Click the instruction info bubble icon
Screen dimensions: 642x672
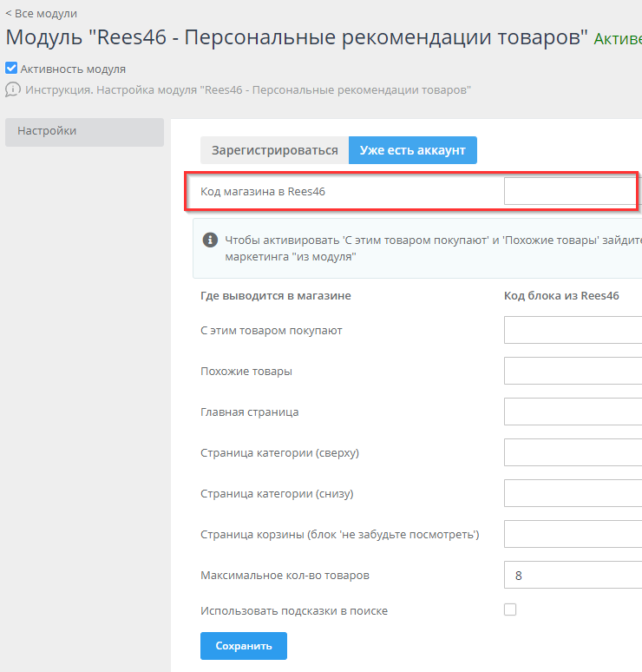point(13,89)
